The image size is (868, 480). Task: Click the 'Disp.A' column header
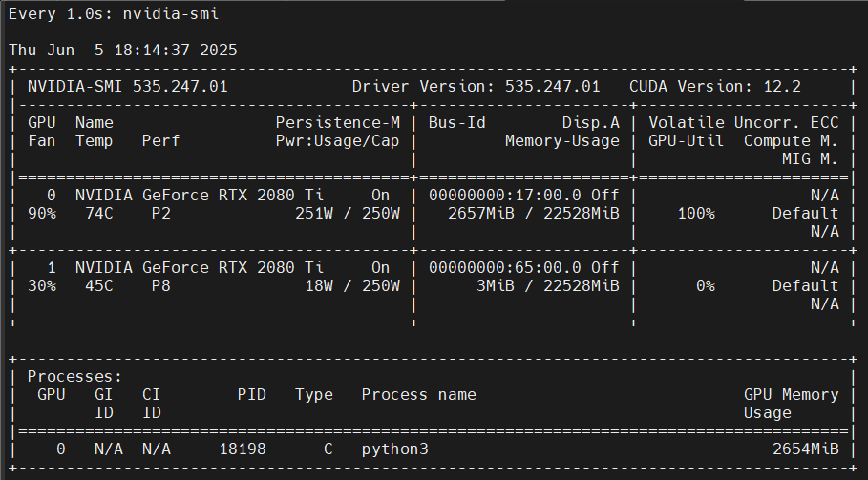(x=591, y=123)
